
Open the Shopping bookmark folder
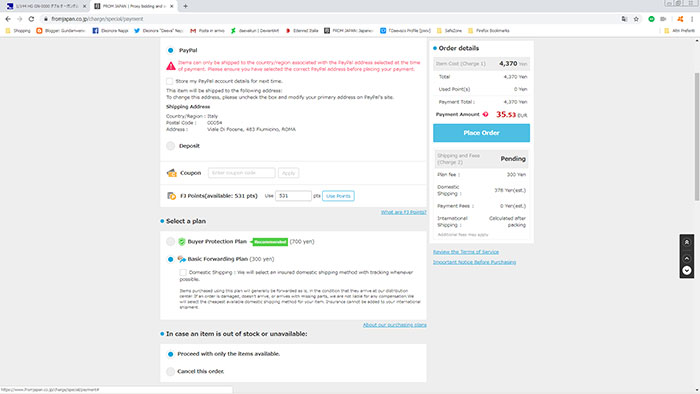pos(18,31)
